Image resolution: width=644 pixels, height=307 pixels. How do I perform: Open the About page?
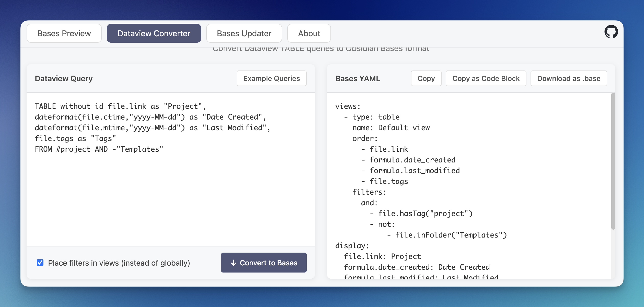tap(309, 33)
